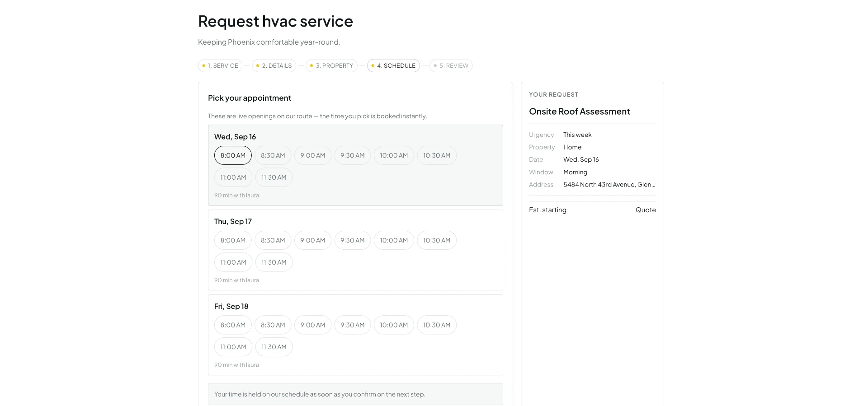Pick 8:30 AM on Wed, Sep 16
The width and height of the screenshot is (868, 406).
pos(273,155)
